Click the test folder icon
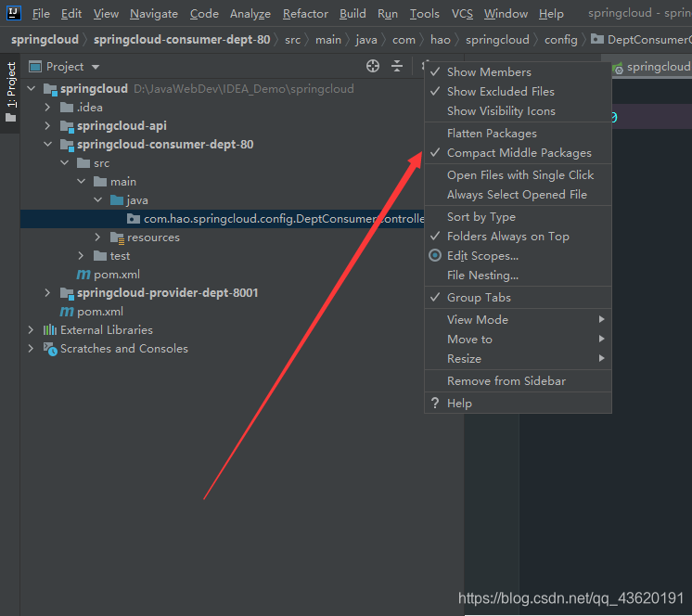Screen dimensions: 692x616 pyautogui.click(x=100, y=256)
